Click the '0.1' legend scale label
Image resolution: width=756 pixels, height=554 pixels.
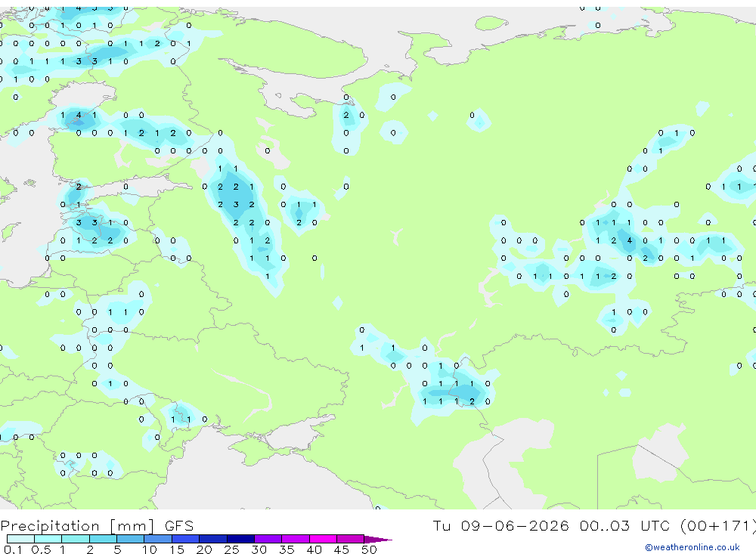pyautogui.click(x=13, y=549)
